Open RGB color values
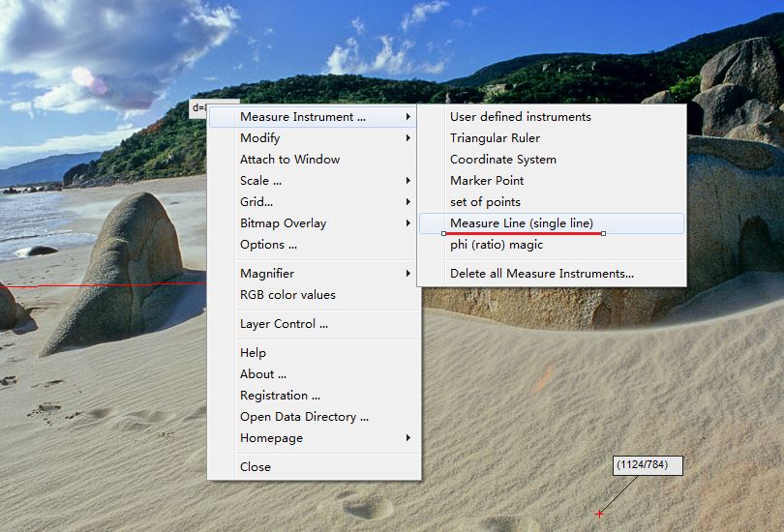The width and height of the screenshot is (784, 532). (x=287, y=295)
